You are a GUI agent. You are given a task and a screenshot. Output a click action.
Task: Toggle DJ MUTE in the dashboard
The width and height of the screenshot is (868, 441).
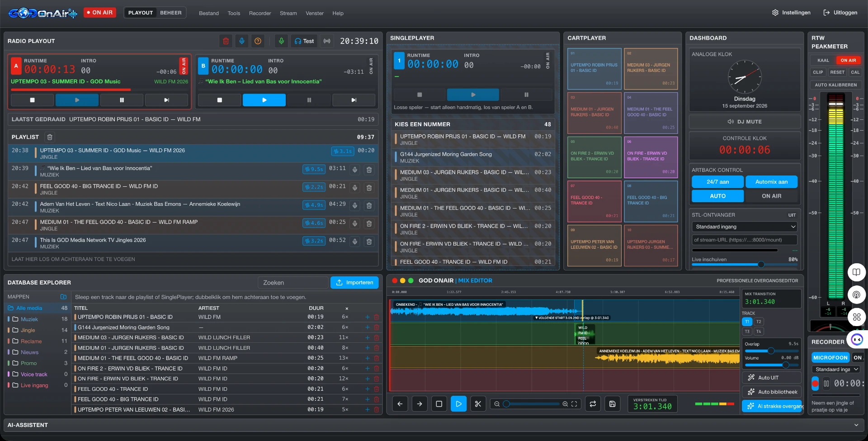click(745, 122)
